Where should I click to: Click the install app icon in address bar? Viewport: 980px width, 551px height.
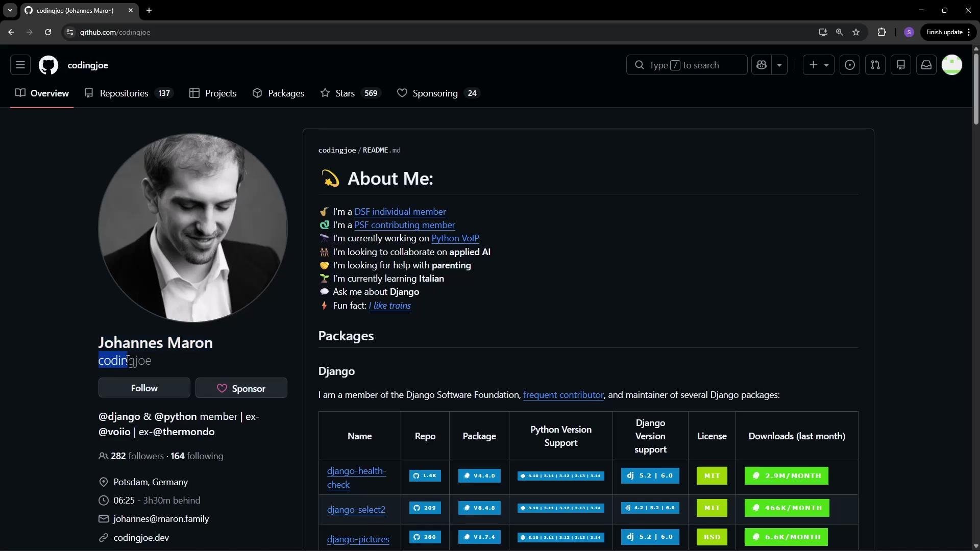pyautogui.click(x=823, y=32)
